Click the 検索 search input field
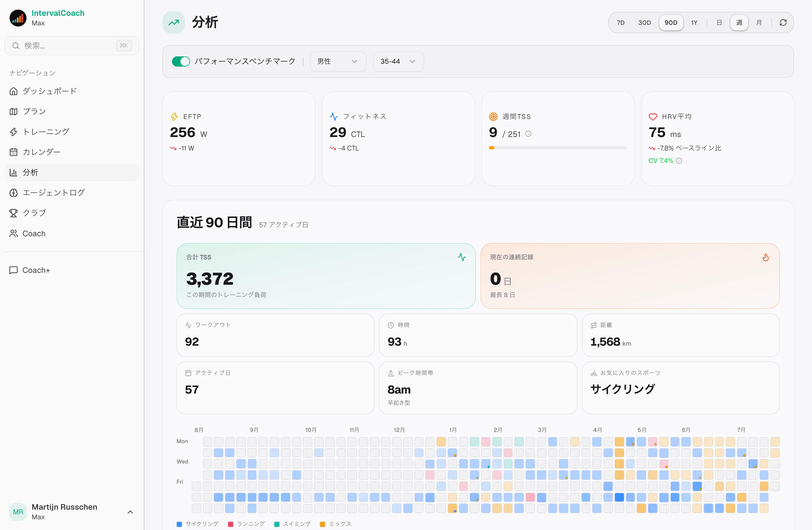The image size is (812, 530). click(72, 45)
